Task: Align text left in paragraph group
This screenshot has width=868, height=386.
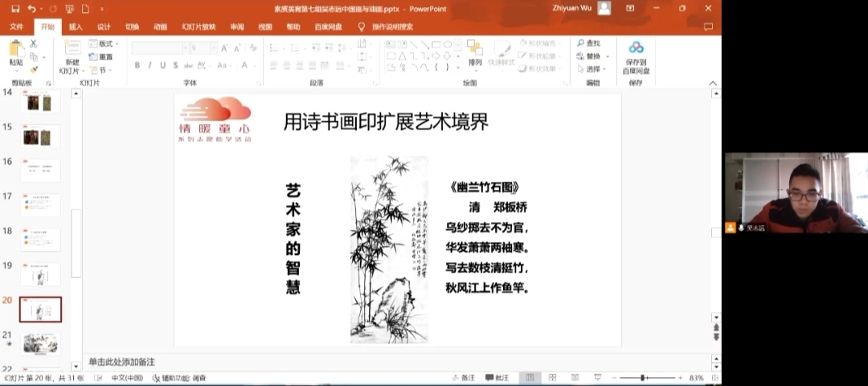Action: pos(273,65)
